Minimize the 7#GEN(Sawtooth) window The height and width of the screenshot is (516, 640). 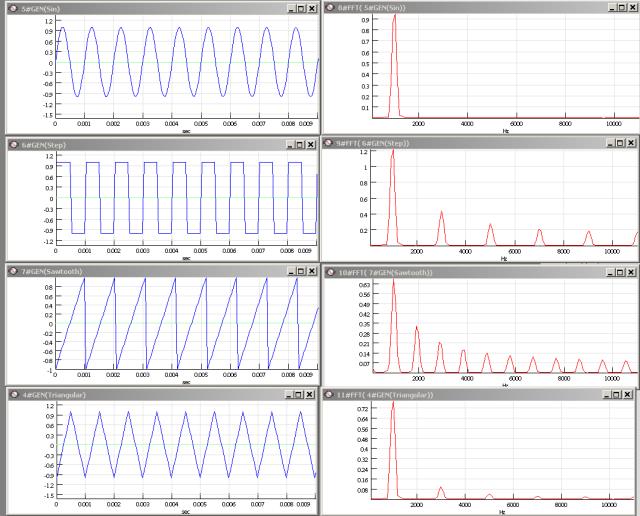pyautogui.click(x=291, y=271)
